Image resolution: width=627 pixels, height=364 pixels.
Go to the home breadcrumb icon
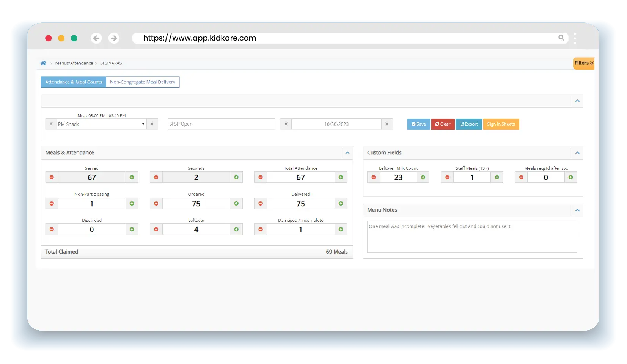(43, 63)
